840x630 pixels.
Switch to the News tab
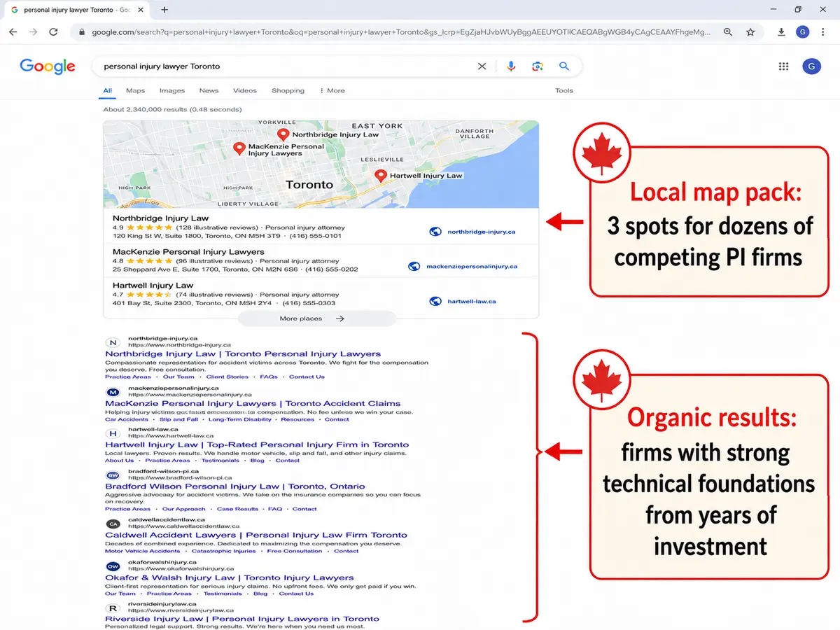click(209, 90)
